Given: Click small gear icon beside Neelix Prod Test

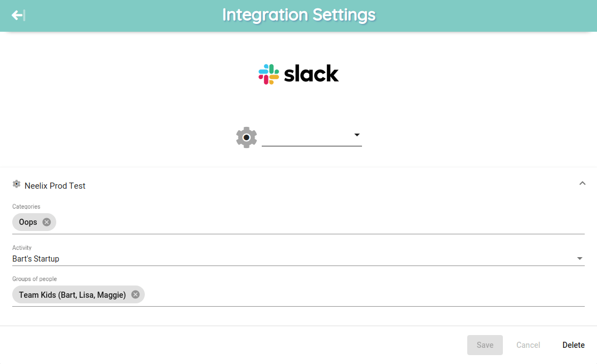Looking at the screenshot, I should [x=16, y=184].
